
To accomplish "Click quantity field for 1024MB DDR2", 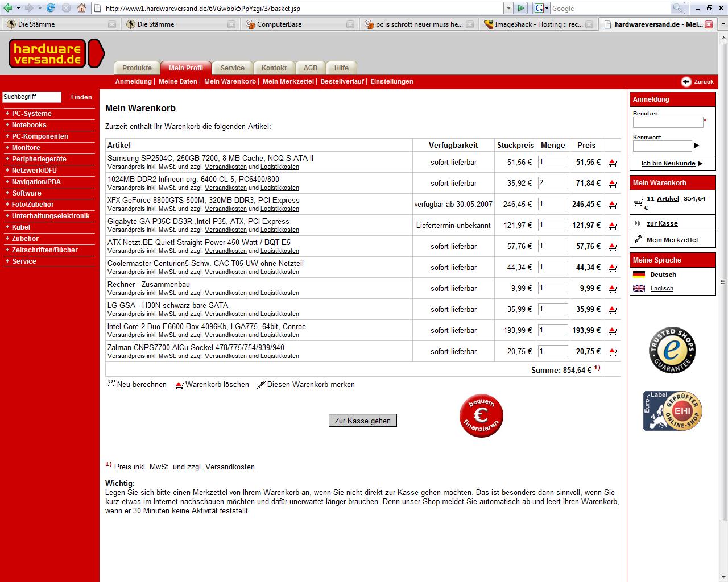I will point(553,183).
